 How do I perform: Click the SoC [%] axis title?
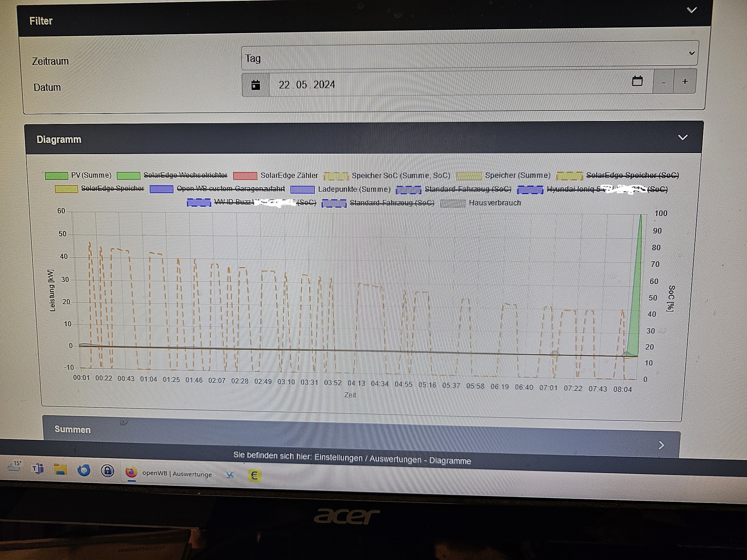tap(671, 298)
